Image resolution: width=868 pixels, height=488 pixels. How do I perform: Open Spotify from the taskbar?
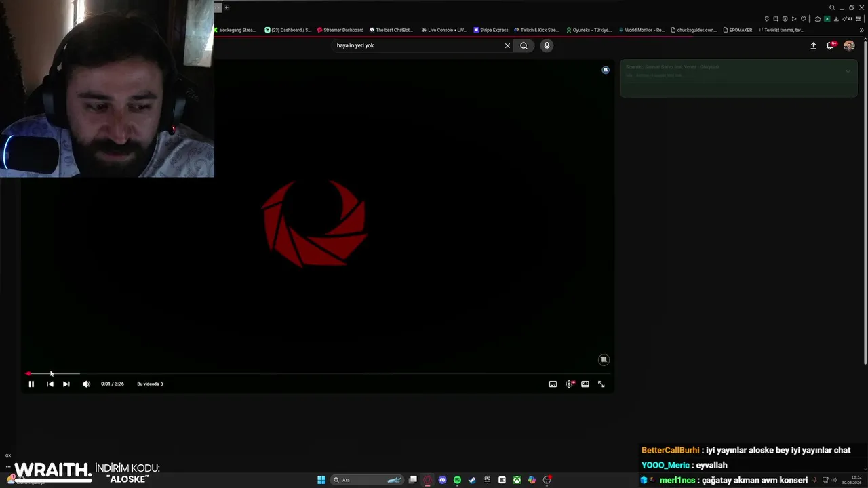(x=457, y=480)
